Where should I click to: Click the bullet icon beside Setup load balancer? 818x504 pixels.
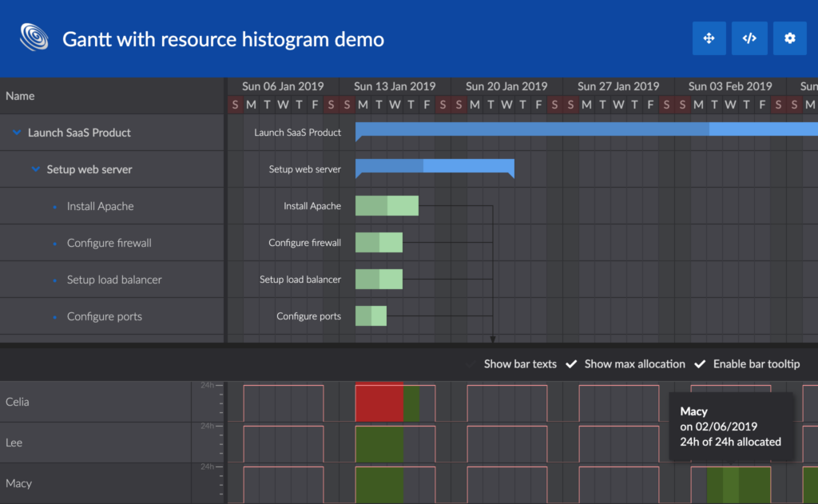tap(54, 280)
